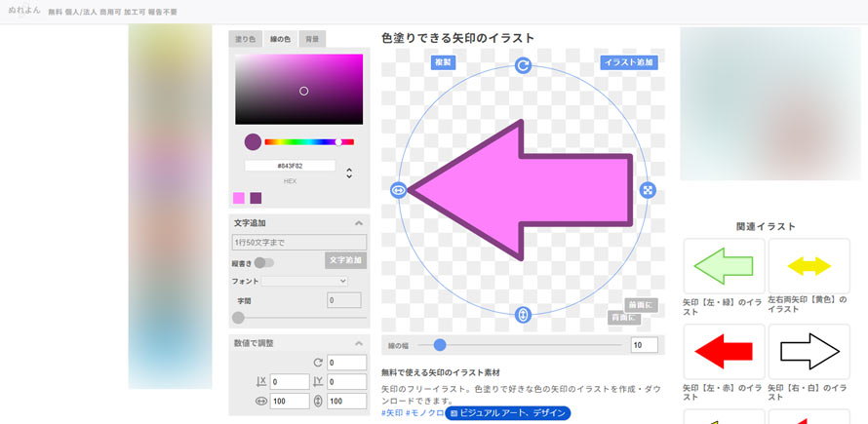The height and width of the screenshot is (424, 868).
Task: Collapse the 文字追加 panel
Action: pos(359,223)
